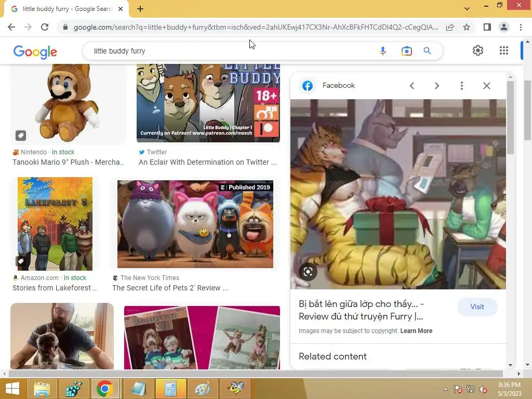This screenshot has height=399, width=532.
Task: Select the lemonade stand dogs thumbnail
Action: tap(202, 338)
